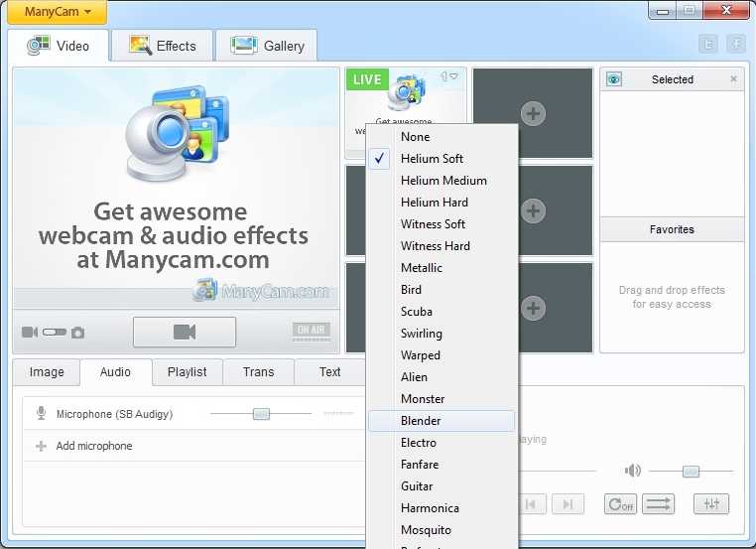
Task: Select Witness Soft voice effect
Action: pyautogui.click(x=441, y=223)
